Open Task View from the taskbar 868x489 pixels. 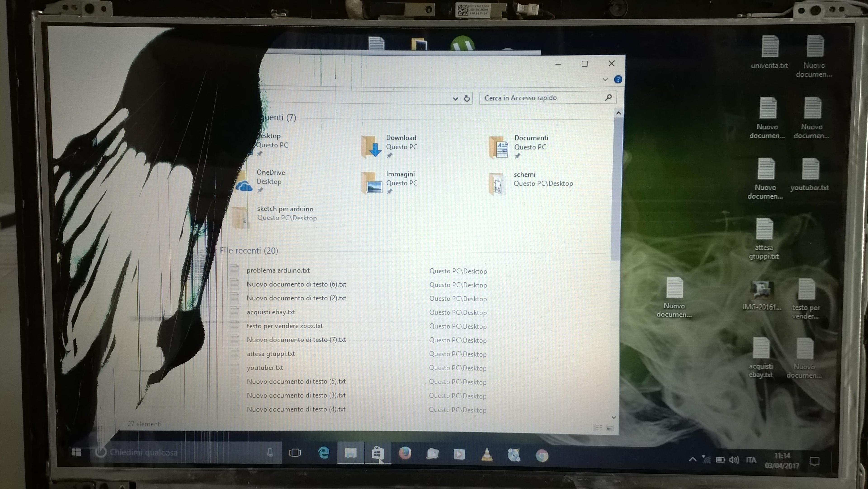[x=295, y=453]
